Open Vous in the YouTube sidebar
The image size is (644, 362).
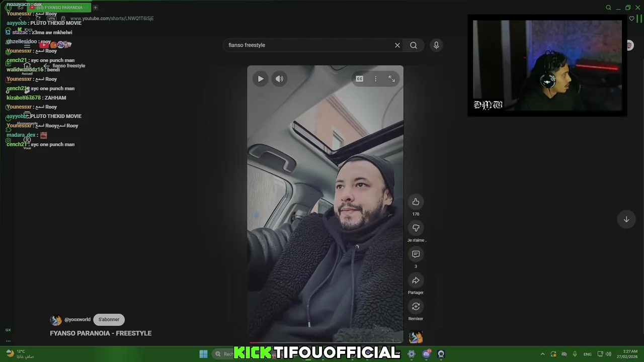(27, 143)
